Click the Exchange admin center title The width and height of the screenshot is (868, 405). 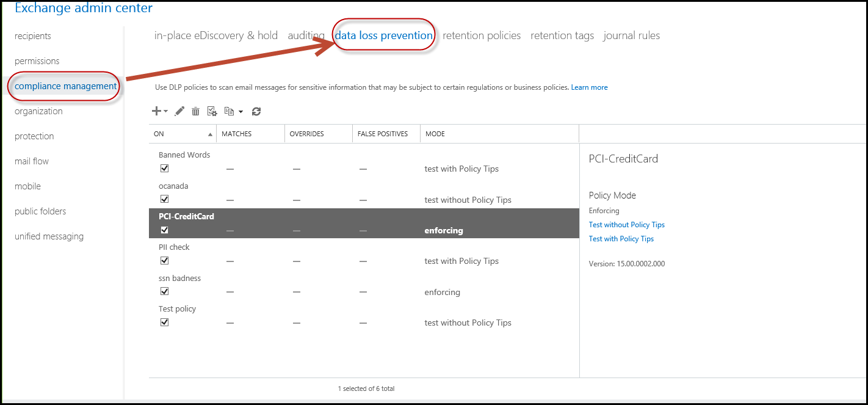coord(84,8)
